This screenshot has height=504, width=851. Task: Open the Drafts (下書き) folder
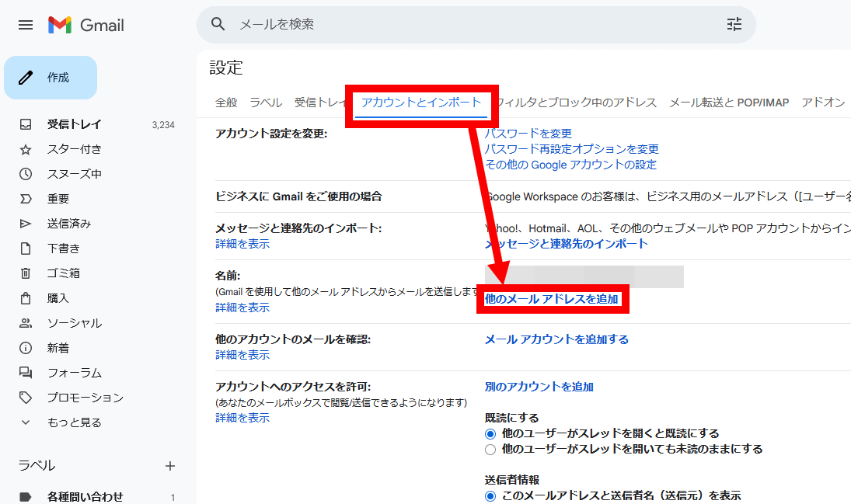tap(63, 249)
